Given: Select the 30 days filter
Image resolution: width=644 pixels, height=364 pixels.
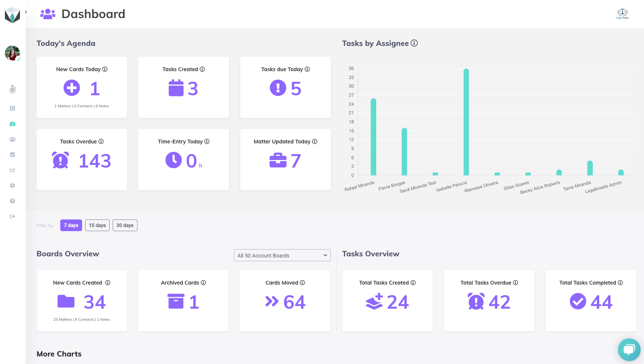Looking at the screenshot, I should click(x=125, y=225).
